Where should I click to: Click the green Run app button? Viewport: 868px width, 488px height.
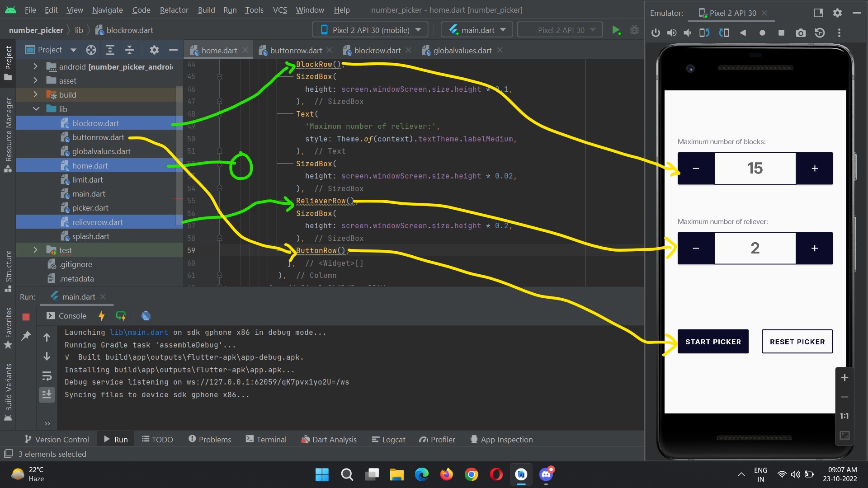coord(616,30)
